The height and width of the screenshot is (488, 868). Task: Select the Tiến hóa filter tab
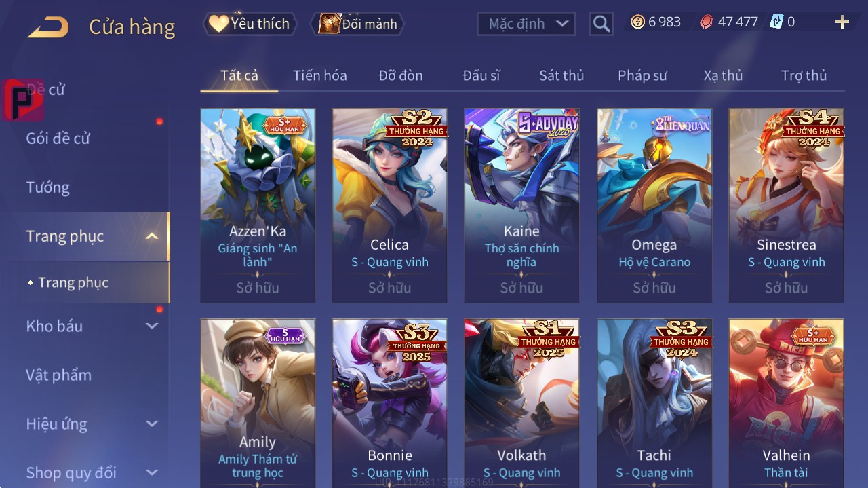pos(319,75)
